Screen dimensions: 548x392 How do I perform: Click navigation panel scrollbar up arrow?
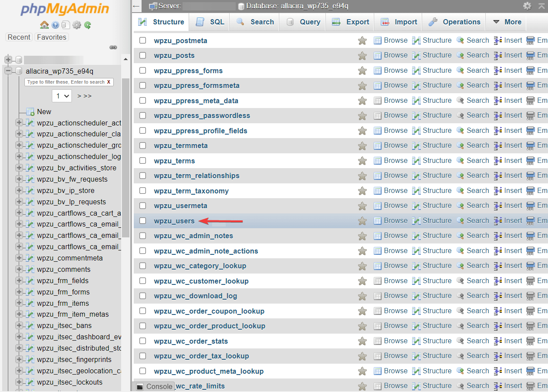[126, 59]
